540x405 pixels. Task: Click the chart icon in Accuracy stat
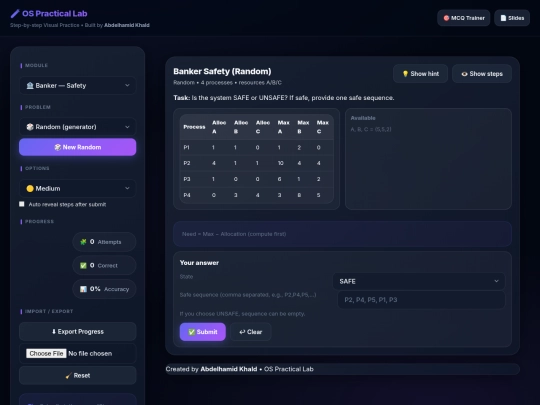pyautogui.click(x=83, y=289)
